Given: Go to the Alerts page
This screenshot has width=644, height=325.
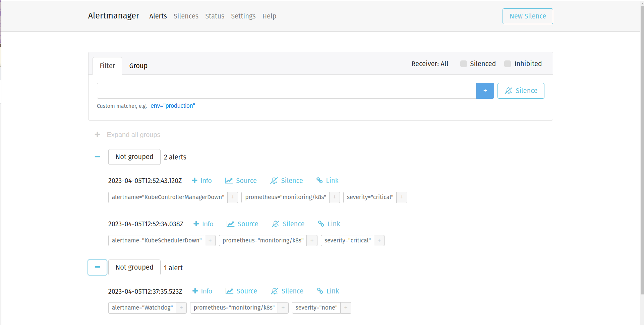Looking at the screenshot, I should click(x=158, y=16).
